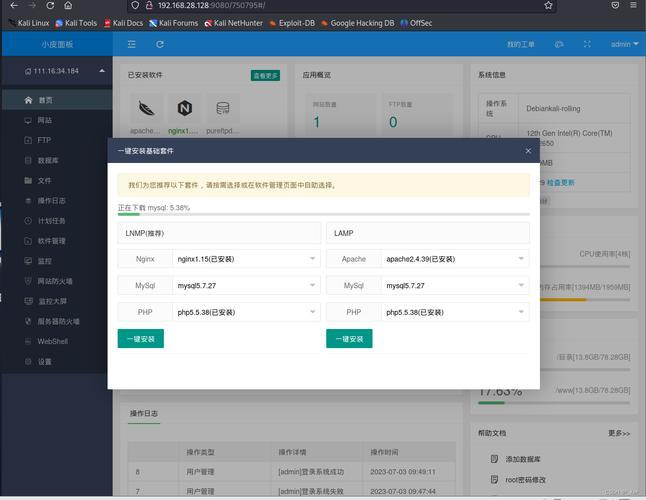Open the LAMP Apache version dropdown
Screen dimensions: 646x500
pos(455,259)
